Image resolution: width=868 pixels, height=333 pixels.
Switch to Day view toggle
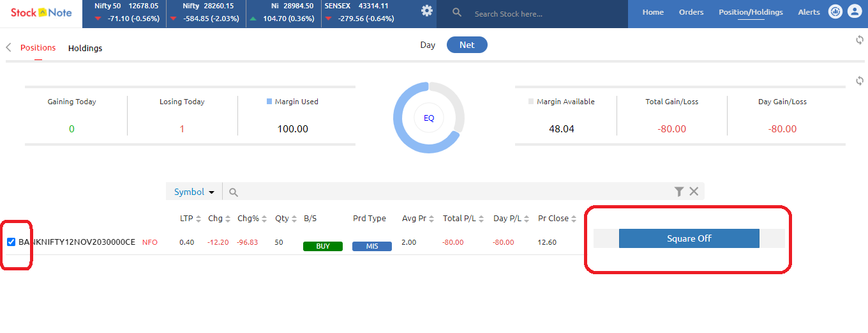click(x=428, y=45)
